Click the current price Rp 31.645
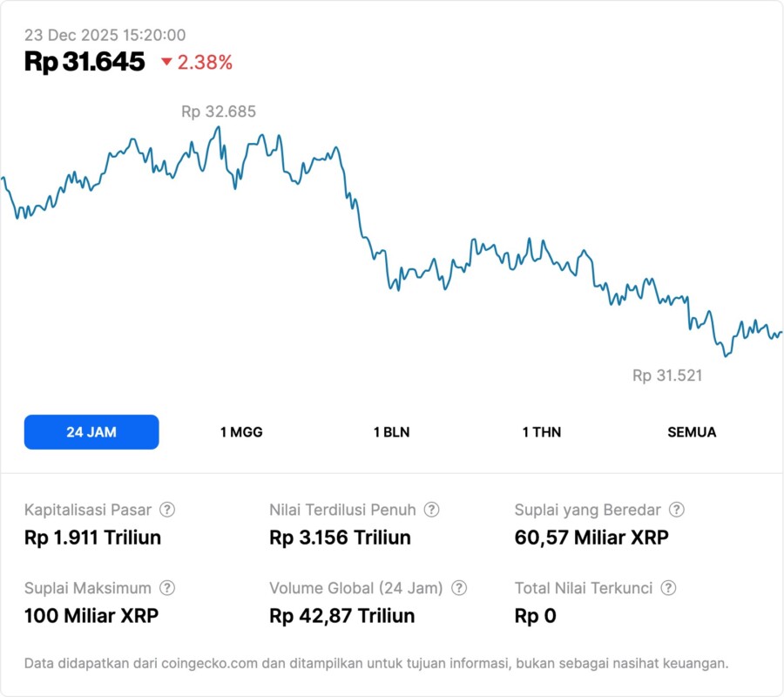Image resolution: width=784 pixels, height=697 pixels. (x=84, y=62)
